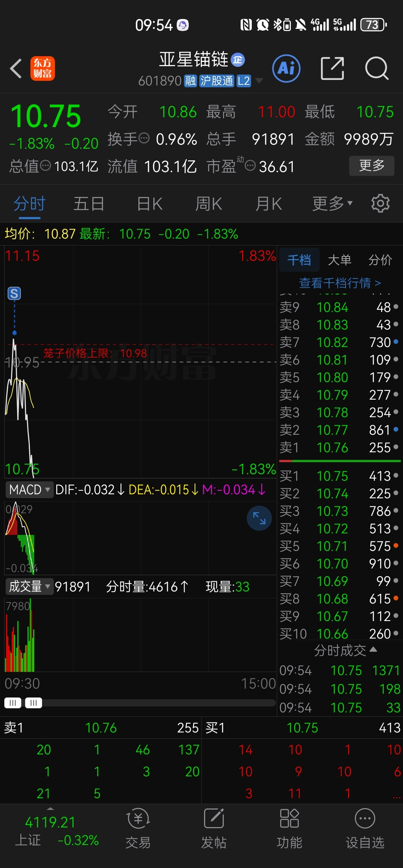Open MACD indicator dropdown
Image resolution: width=403 pixels, height=868 pixels.
pos(29,490)
